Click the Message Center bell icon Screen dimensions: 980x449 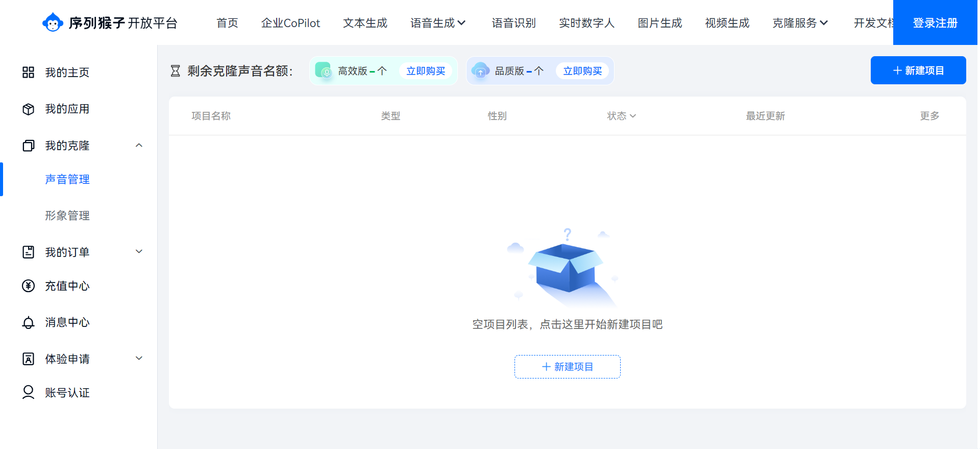[29, 323]
